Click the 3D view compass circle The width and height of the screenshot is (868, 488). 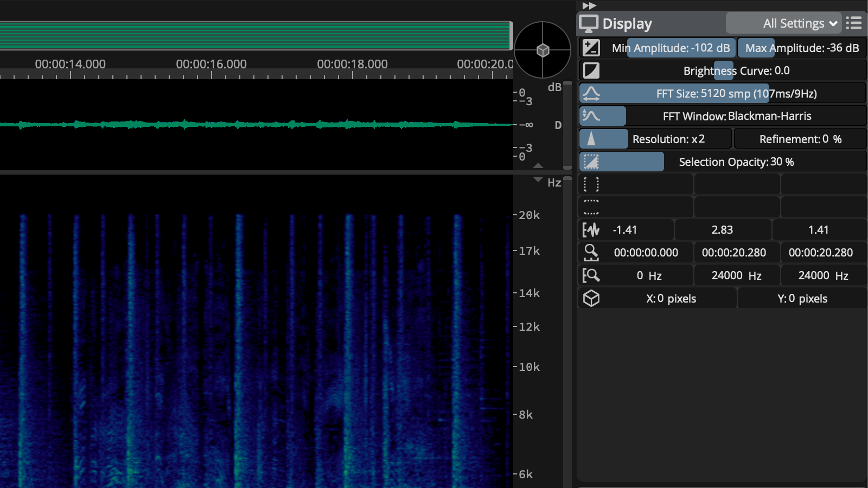coord(542,50)
